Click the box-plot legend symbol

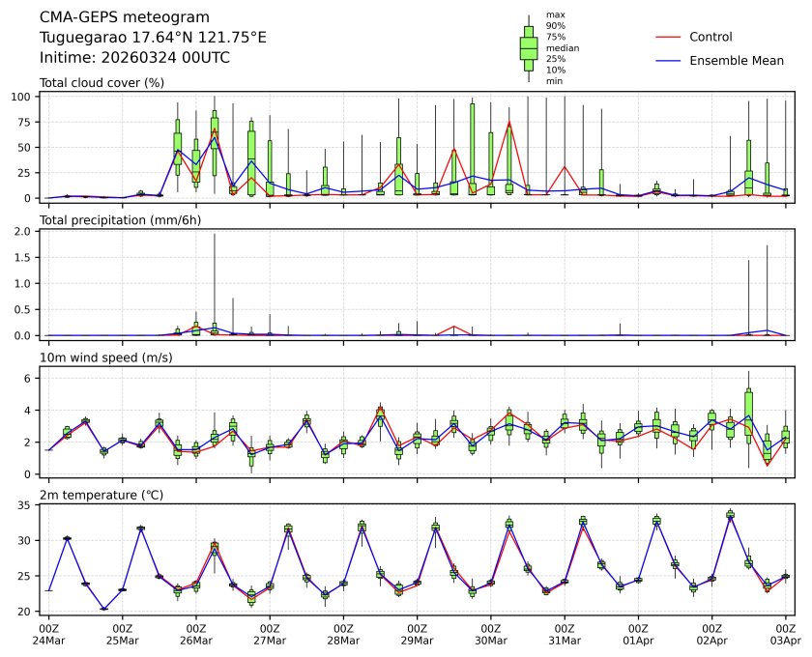click(x=529, y=48)
